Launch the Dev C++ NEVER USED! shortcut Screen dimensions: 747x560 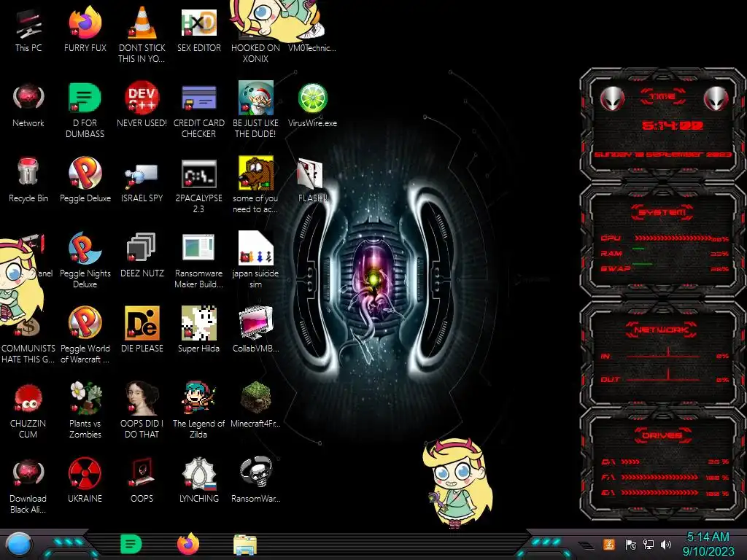142,105
